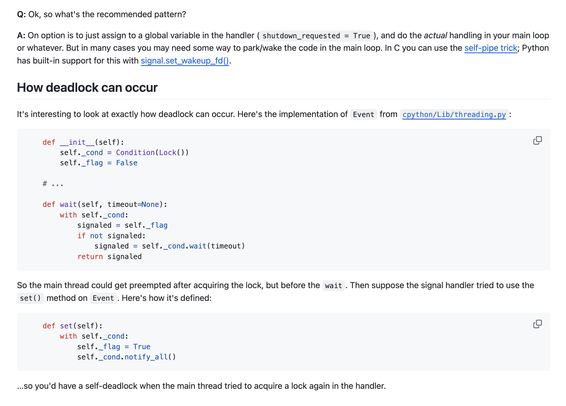Click the italic word 'actual' in the answer
The image size is (566, 406).
pyautogui.click(x=435, y=35)
